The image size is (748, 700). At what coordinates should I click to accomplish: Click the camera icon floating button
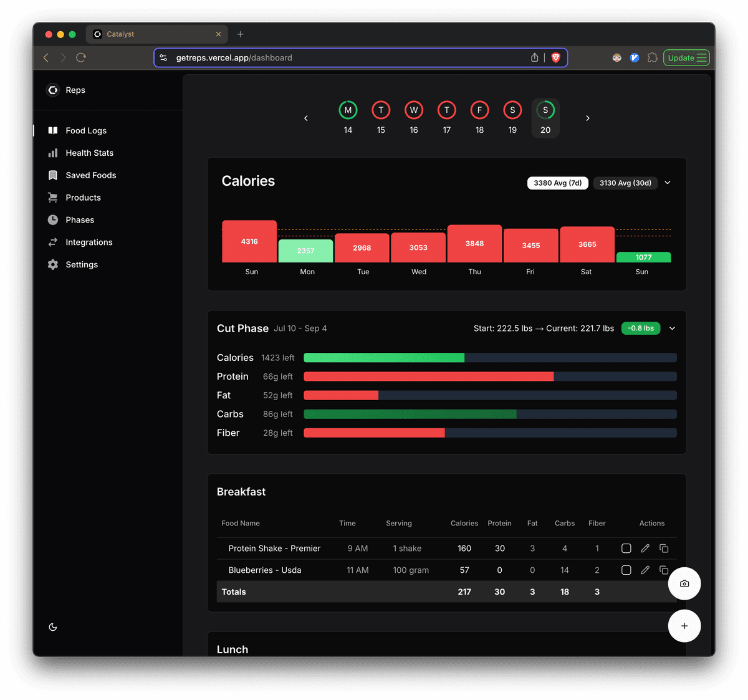pyautogui.click(x=684, y=583)
